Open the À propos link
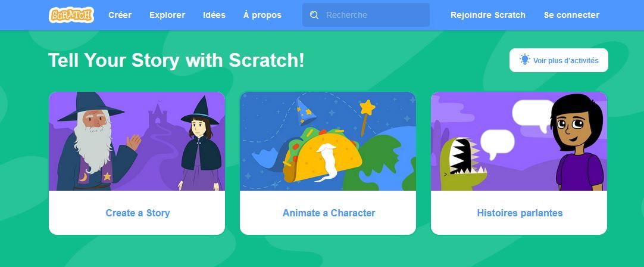The height and width of the screenshot is (267, 644). click(x=262, y=15)
